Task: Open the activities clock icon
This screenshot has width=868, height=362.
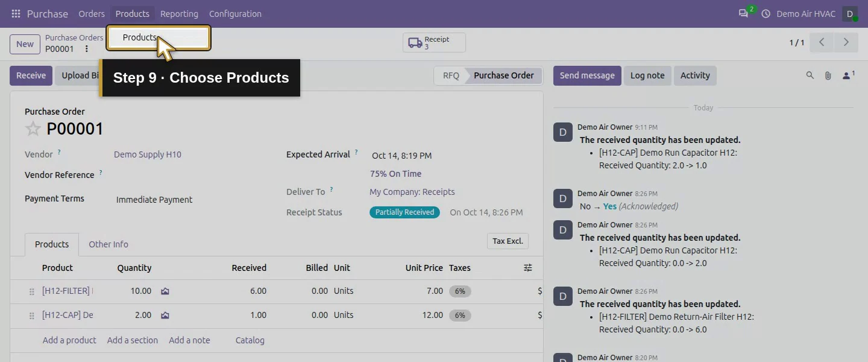Action: click(x=766, y=13)
